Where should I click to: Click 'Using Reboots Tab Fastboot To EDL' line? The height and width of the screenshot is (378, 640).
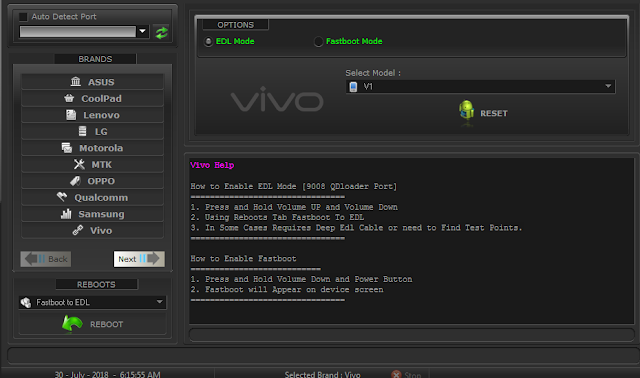(x=277, y=218)
